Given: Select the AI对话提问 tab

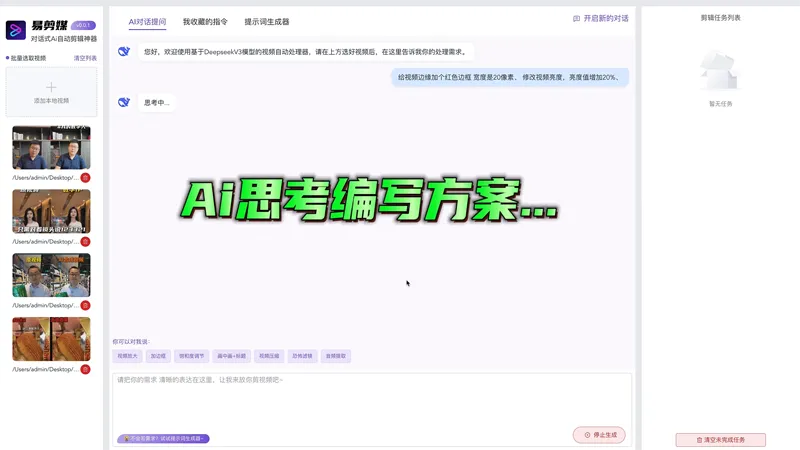Looking at the screenshot, I should 147,20.
